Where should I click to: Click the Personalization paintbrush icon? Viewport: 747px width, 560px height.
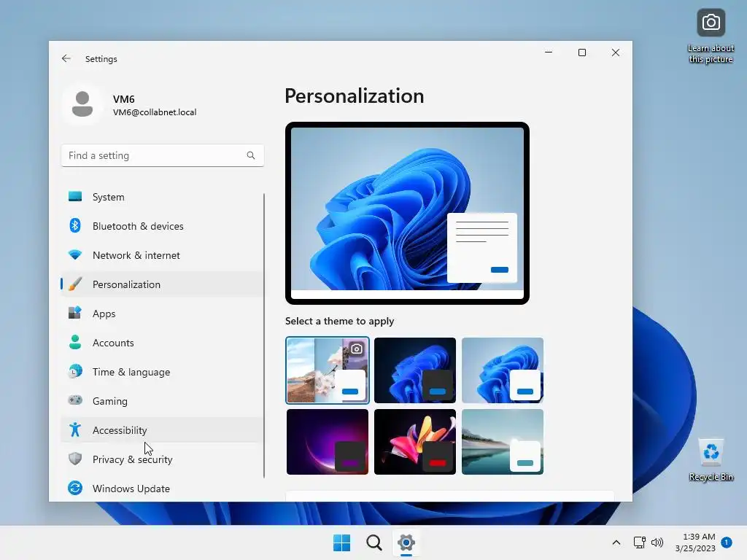[x=75, y=284]
